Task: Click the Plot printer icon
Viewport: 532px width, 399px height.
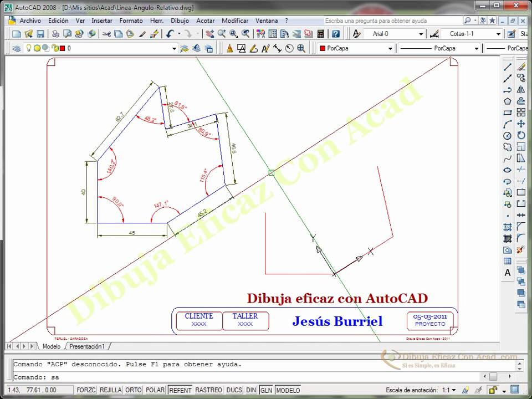Action: click(x=55, y=34)
